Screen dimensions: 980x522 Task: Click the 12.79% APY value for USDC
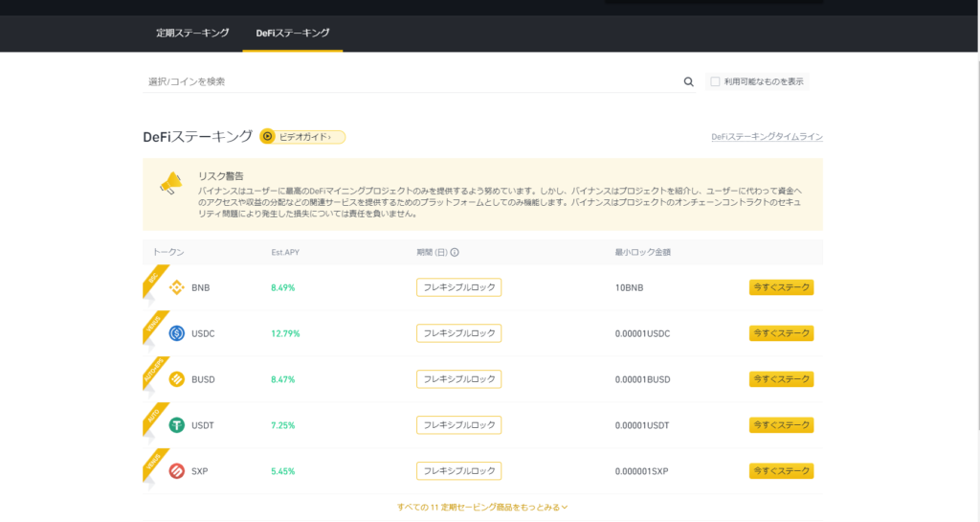285,333
